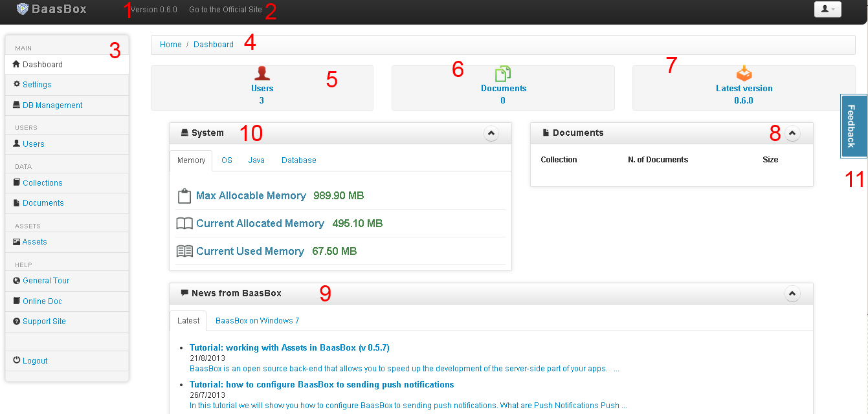Click the BaasBox logo in header
The height and width of the screenshot is (414, 868).
pyautogui.click(x=51, y=9)
